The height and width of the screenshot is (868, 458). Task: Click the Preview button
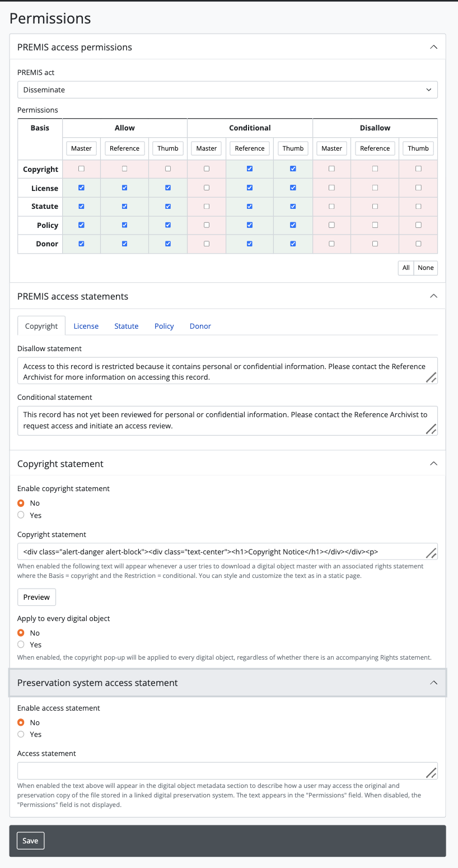(36, 597)
